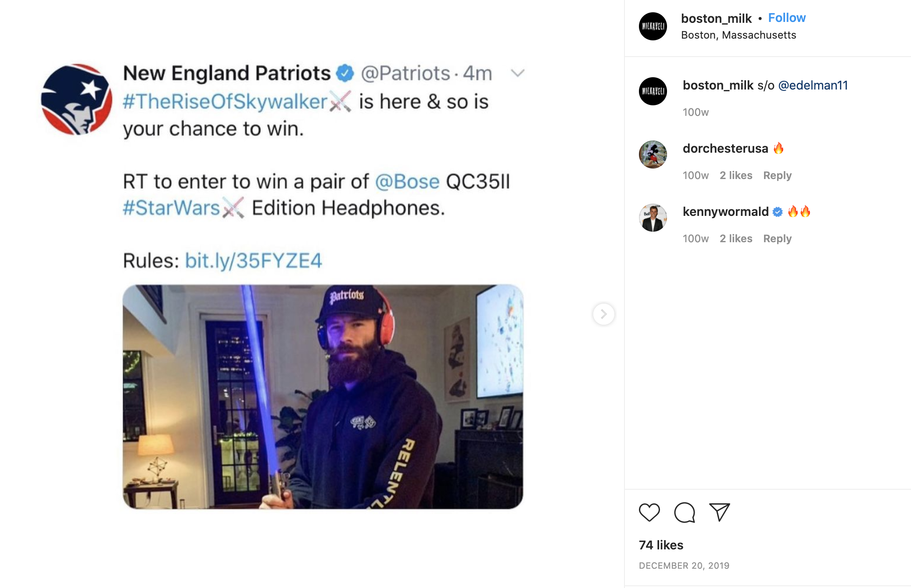This screenshot has height=588, width=911.
Task: Click the photo of man with lightsaber
Action: 323,397
